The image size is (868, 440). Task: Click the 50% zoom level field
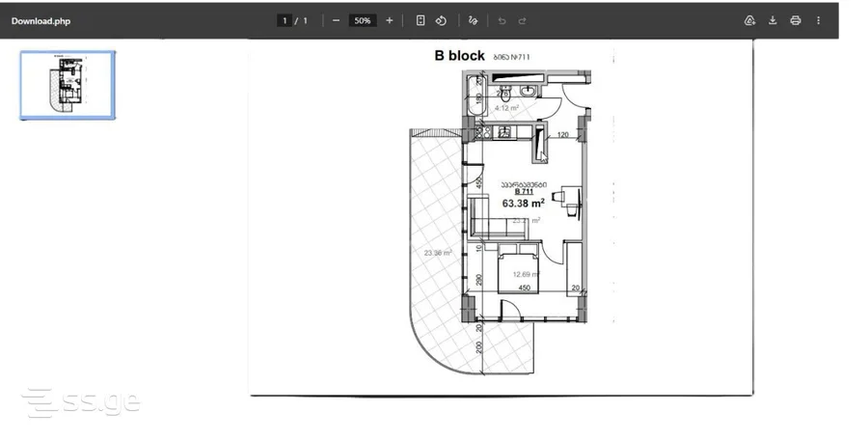point(363,20)
